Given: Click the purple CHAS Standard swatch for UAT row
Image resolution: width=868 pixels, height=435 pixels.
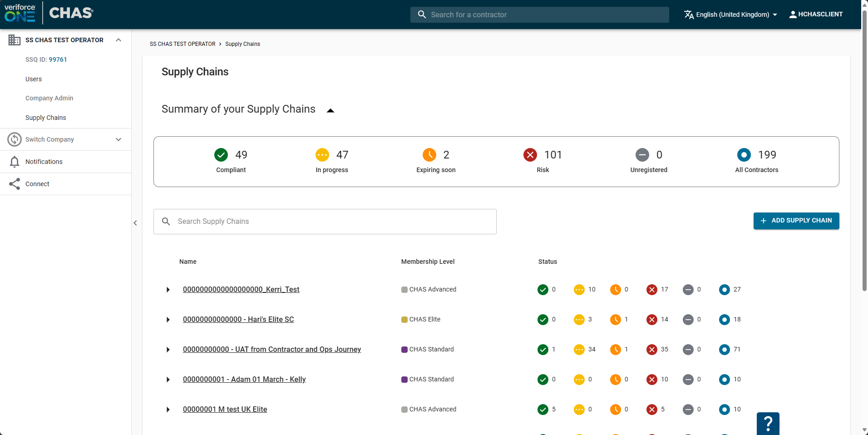Looking at the screenshot, I should (404, 350).
